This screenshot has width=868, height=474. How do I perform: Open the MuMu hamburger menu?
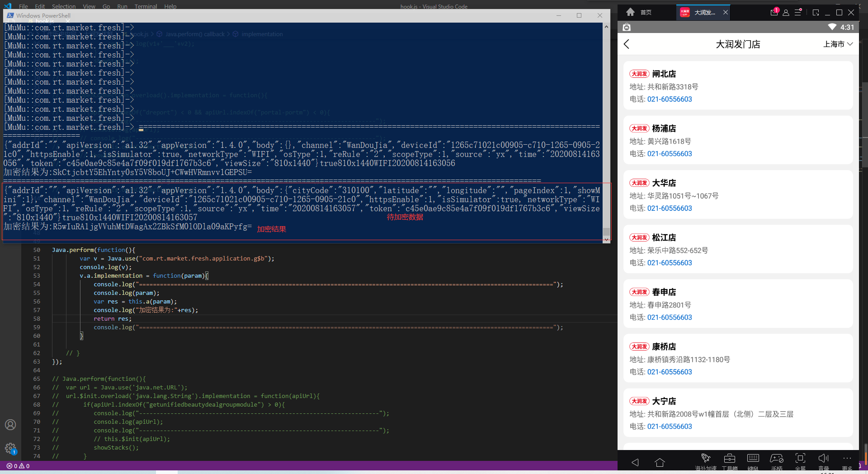pos(798,12)
